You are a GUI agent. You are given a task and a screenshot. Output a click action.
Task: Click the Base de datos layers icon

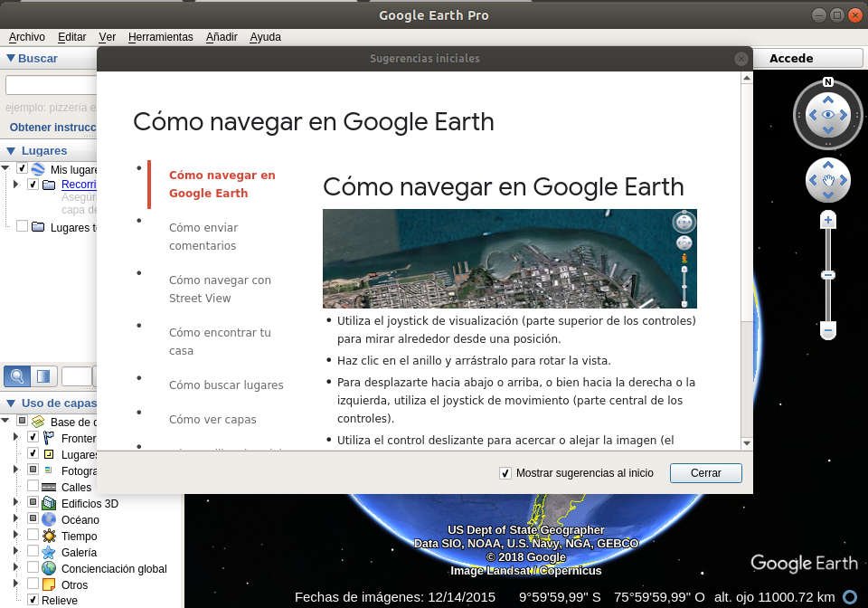coord(38,422)
